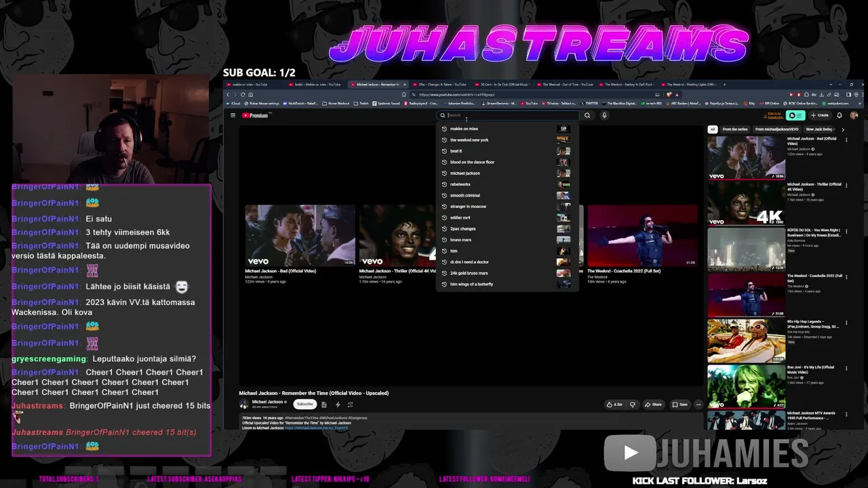Screen dimensions: 868x488
Task: Open more options for Bon Jovi video
Action: [x=845, y=369]
